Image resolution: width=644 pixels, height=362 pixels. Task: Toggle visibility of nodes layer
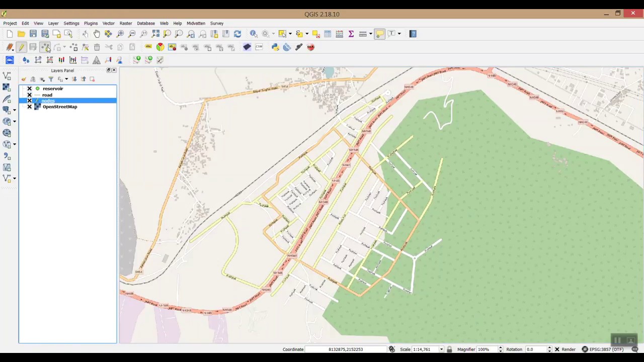click(x=29, y=101)
